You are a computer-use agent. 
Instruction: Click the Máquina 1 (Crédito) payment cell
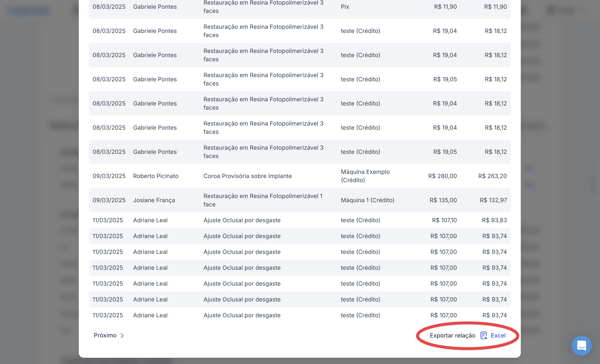pos(367,200)
